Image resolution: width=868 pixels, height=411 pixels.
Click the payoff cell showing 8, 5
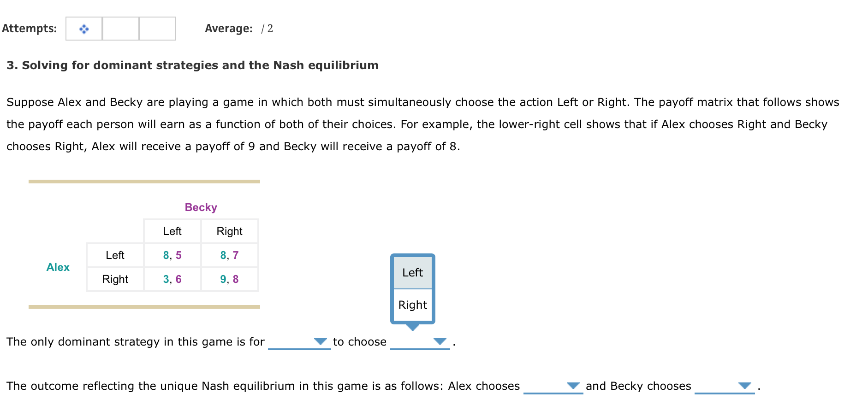click(x=172, y=255)
